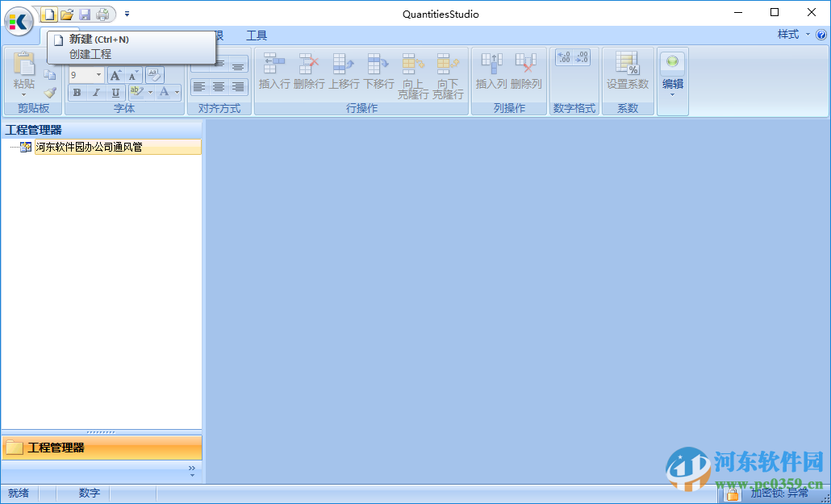
Task: Click the QuantitiesStudio application logo button
Action: pyautogui.click(x=19, y=21)
